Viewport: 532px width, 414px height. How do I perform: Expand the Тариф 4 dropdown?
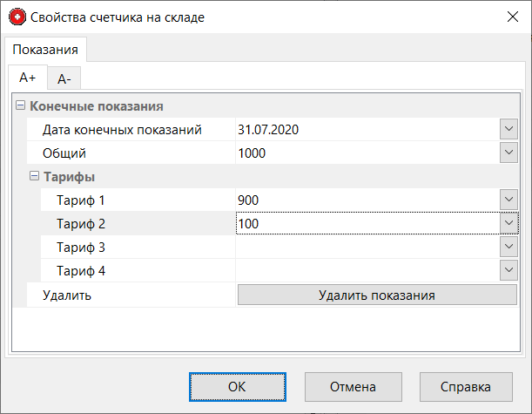(x=509, y=271)
